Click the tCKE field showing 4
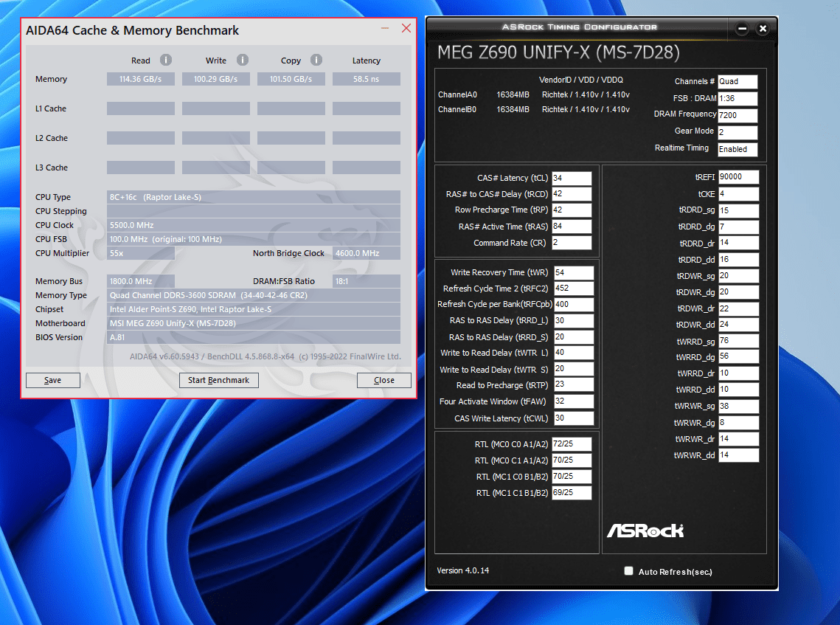 [738, 193]
